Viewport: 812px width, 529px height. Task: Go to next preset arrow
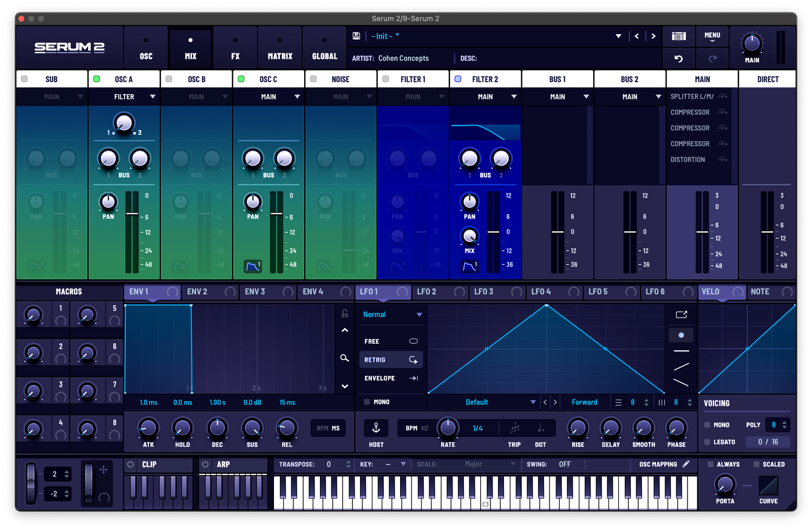(653, 36)
